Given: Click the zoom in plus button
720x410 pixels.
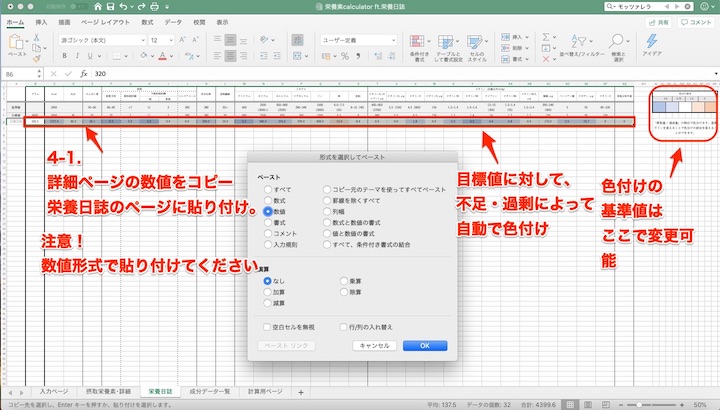Looking at the screenshot, I should click(x=684, y=404).
